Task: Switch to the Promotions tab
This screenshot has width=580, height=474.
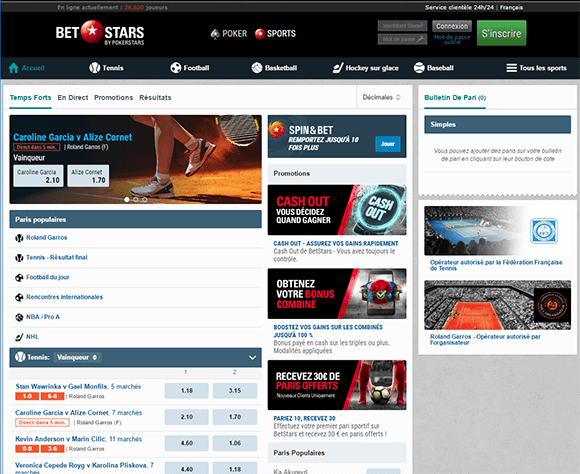Action: [114, 98]
